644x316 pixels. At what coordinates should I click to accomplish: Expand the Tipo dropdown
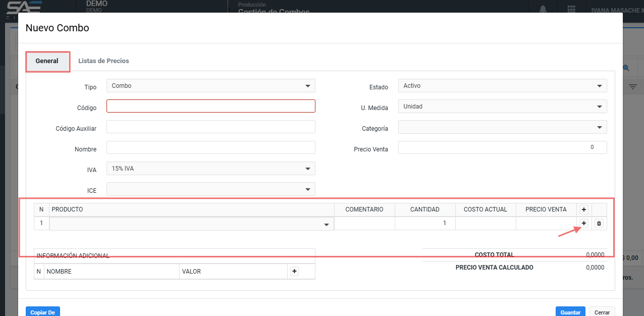[x=211, y=86]
